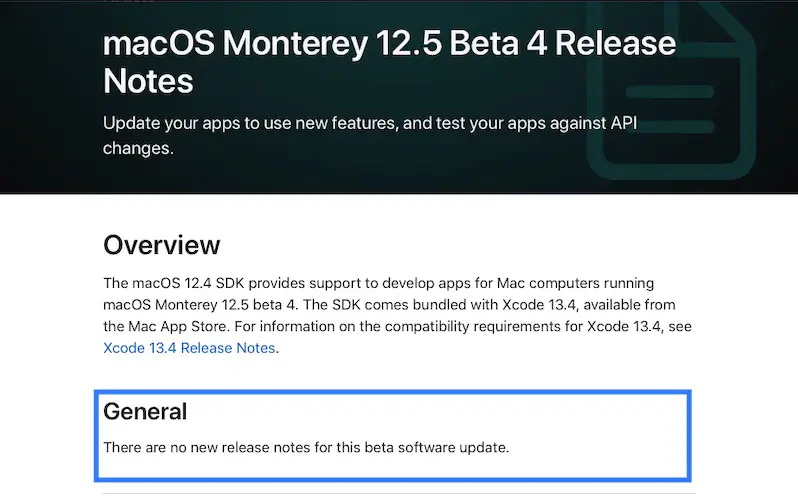
Task: Click the General section heading
Action: pyautogui.click(x=145, y=411)
